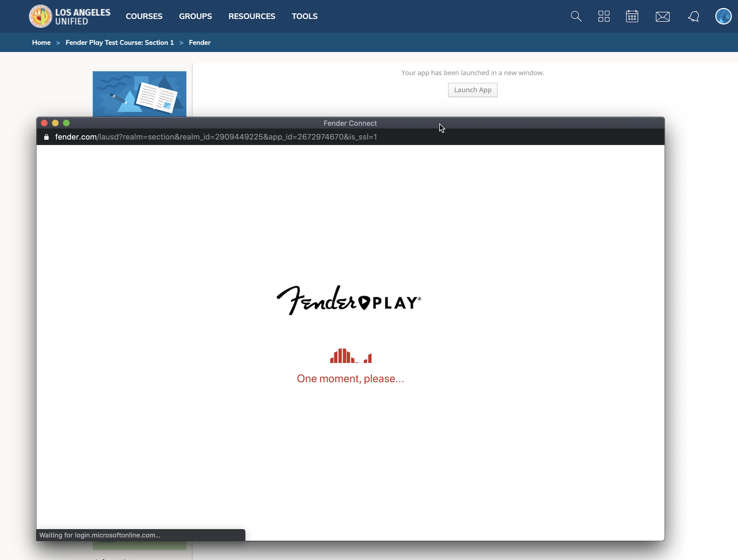Maximize the Fender Connect window

[x=66, y=123]
